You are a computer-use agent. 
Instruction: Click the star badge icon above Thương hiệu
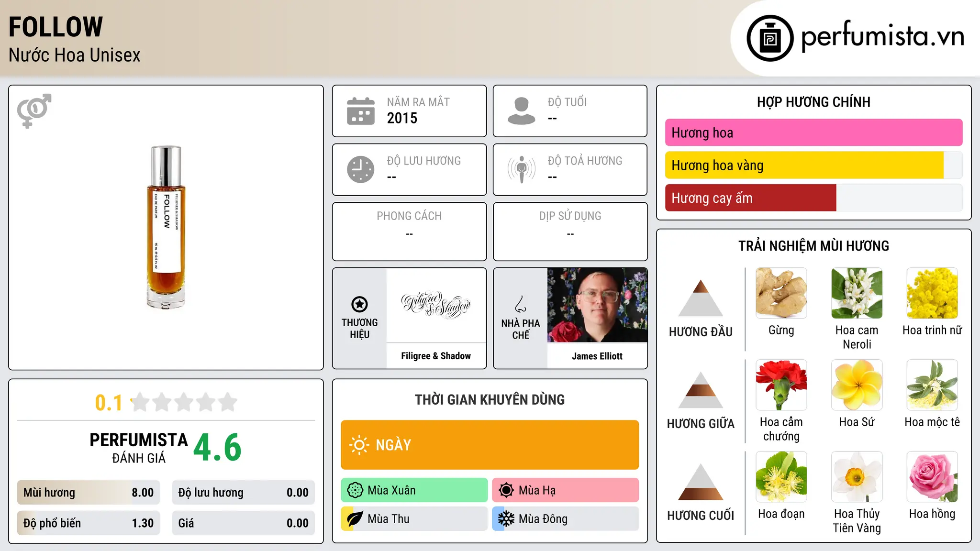pyautogui.click(x=359, y=304)
